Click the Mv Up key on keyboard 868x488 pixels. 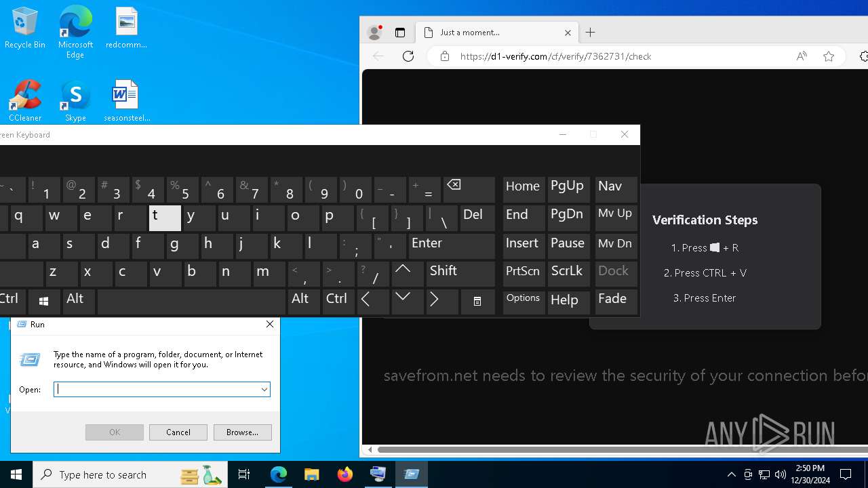point(616,218)
